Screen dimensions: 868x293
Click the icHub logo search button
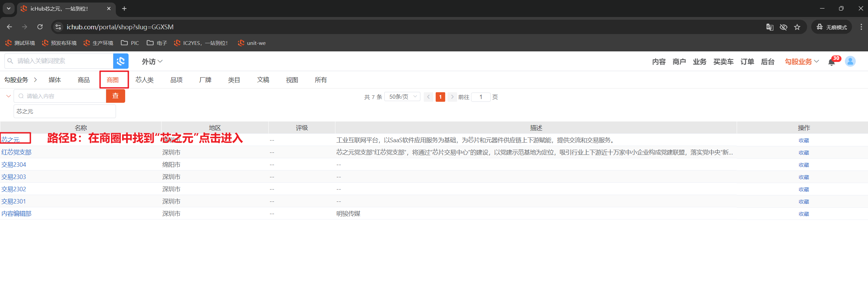coord(121,61)
